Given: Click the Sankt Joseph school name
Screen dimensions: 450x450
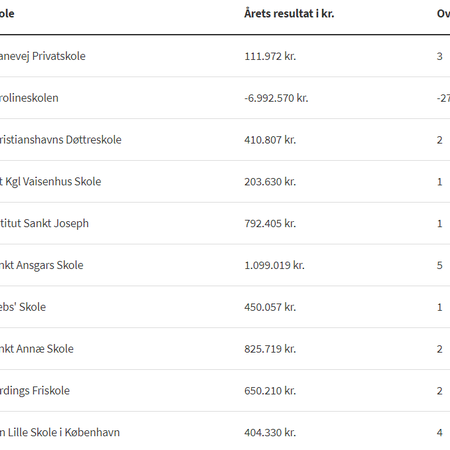Looking at the screenshot, I should (x=44, y=223).
